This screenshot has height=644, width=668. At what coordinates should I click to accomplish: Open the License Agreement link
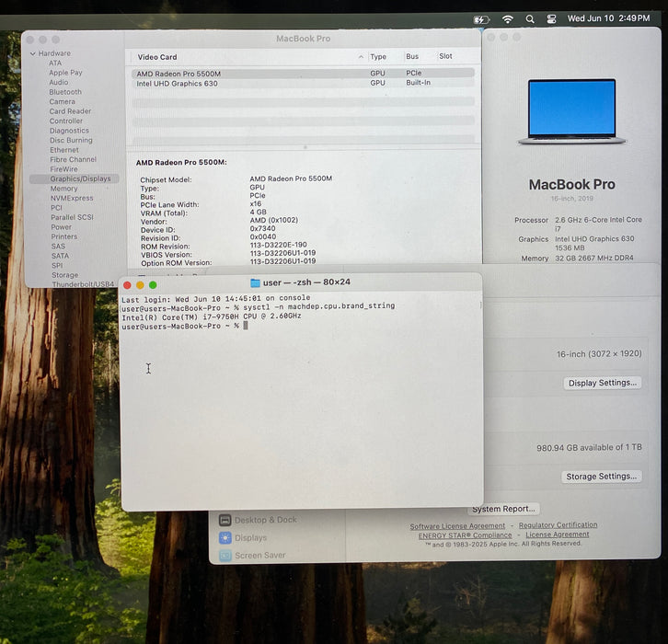558,535
